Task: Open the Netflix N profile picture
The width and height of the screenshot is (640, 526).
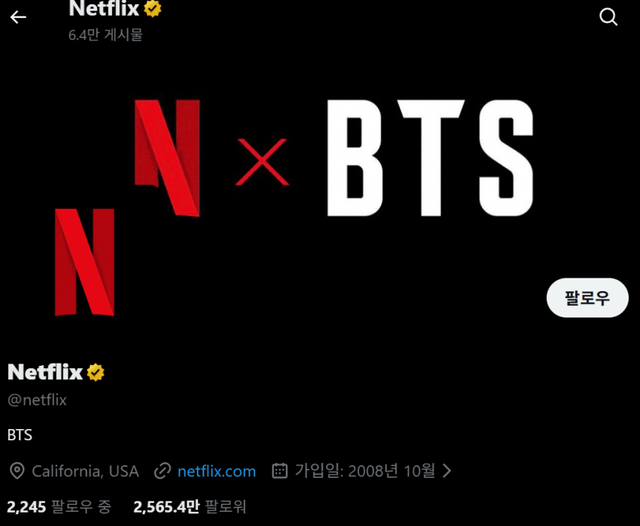Action: point(84,262)
